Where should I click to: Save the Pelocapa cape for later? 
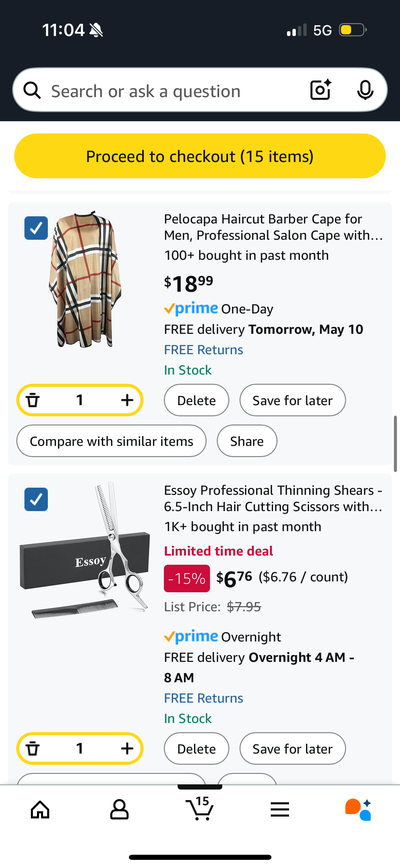point(292,400)
